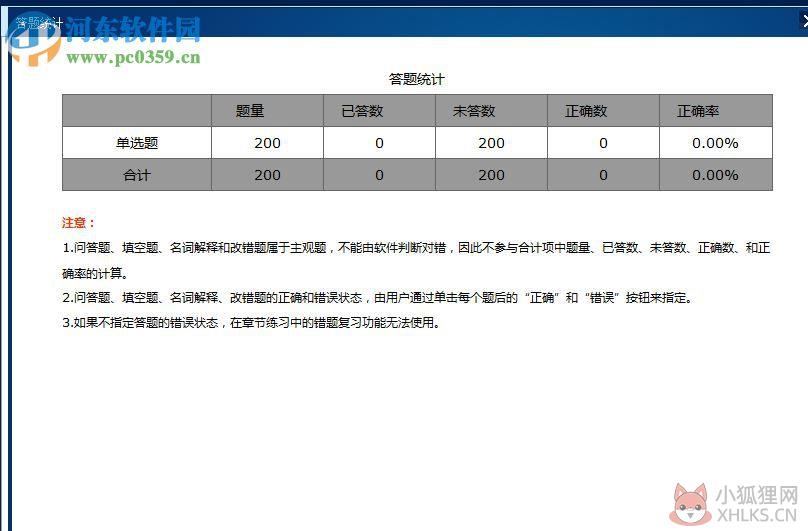Click the red 注意： label
808x531 pixels.
pyautogui.click(x=78, y=223)
